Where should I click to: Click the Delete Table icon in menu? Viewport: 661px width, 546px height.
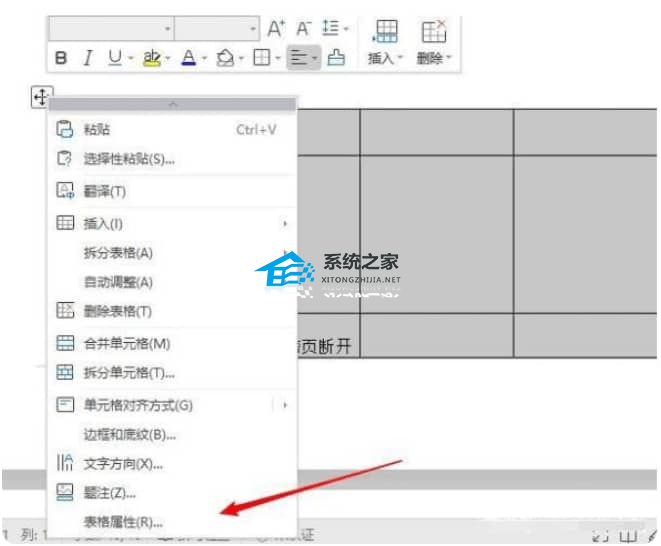65,311
